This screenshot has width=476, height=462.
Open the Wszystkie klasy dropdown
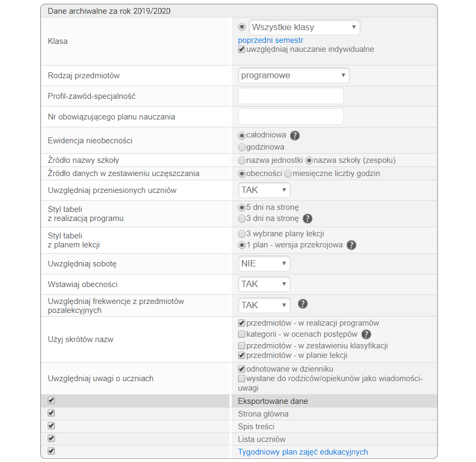pos(304,27)
